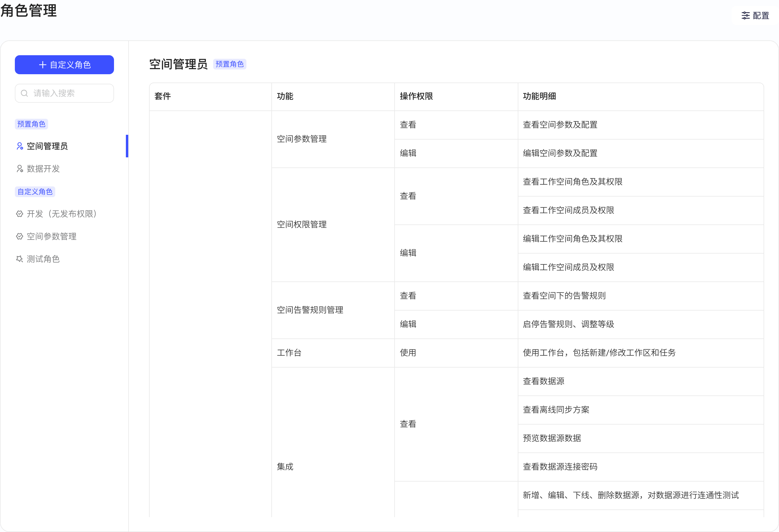Screen dimensions: 779x532
Task: Click the badge icon beside 测试角色
Action: point(20,259)
